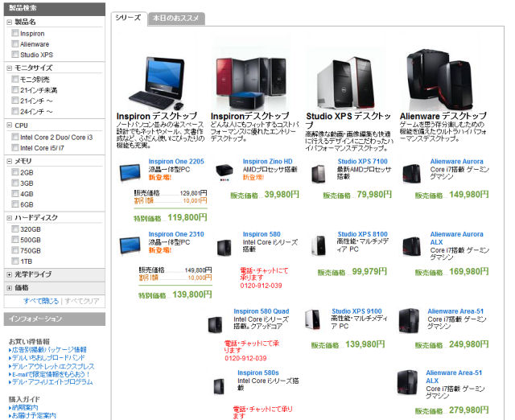Viewport: 515px width, 420px height.
Task: Select the 1TB hard disk checkbox
Action: 14,261
